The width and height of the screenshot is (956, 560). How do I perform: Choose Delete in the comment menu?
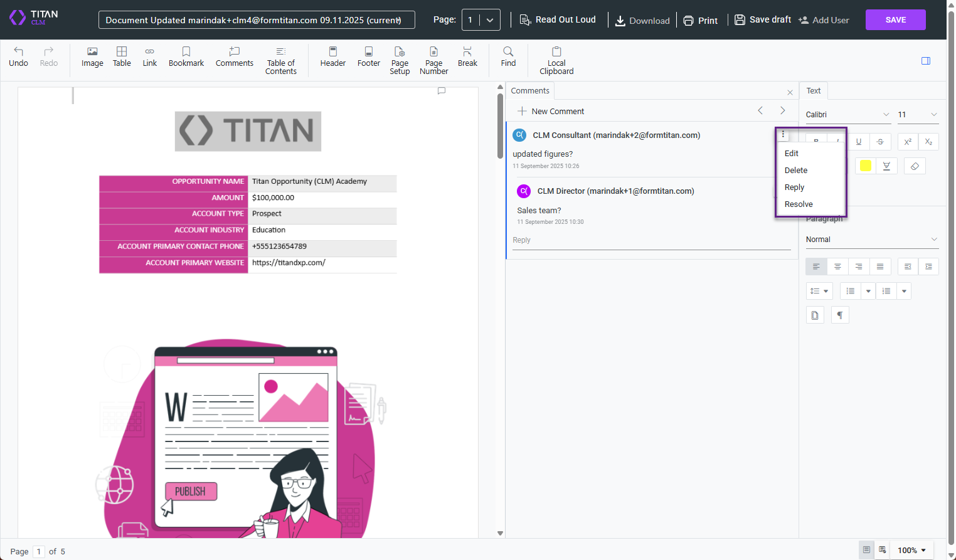(796, 171)
